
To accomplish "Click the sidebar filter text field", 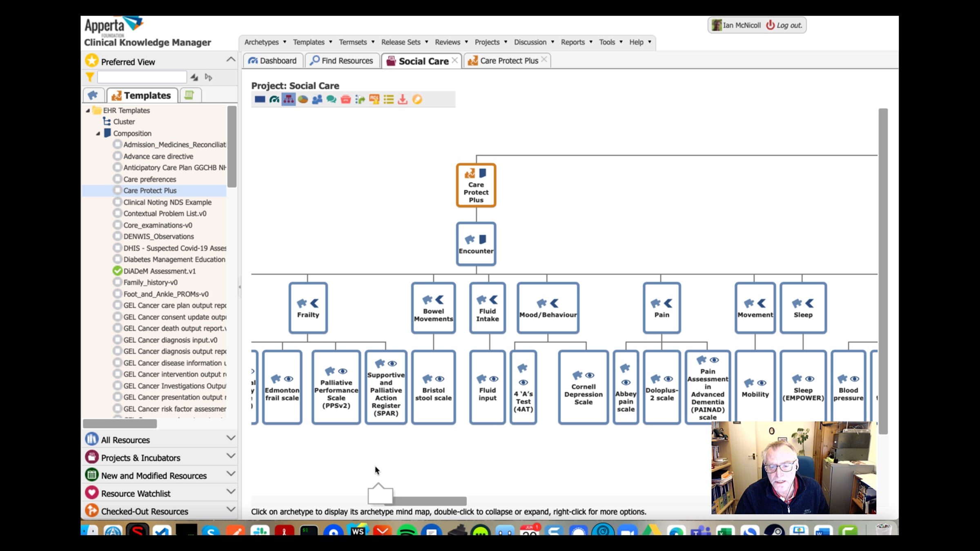I will tap(142, 77).
